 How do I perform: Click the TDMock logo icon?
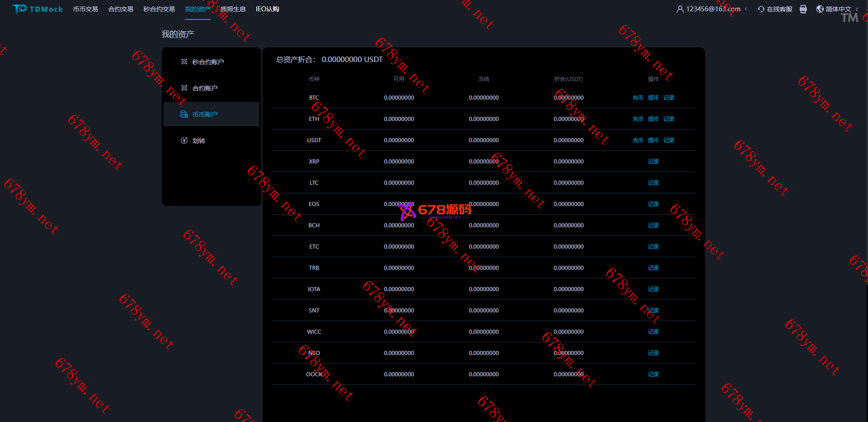coord(19,9)
